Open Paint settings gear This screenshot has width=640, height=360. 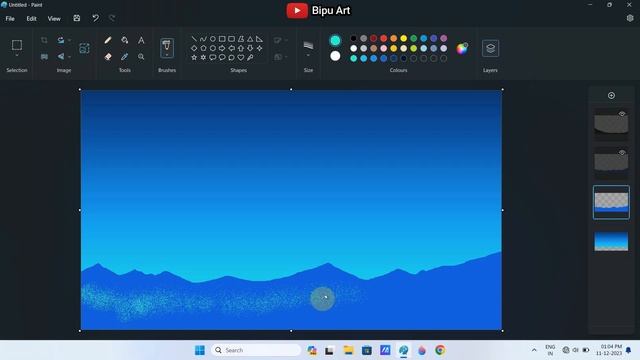[x=630, y=18]
